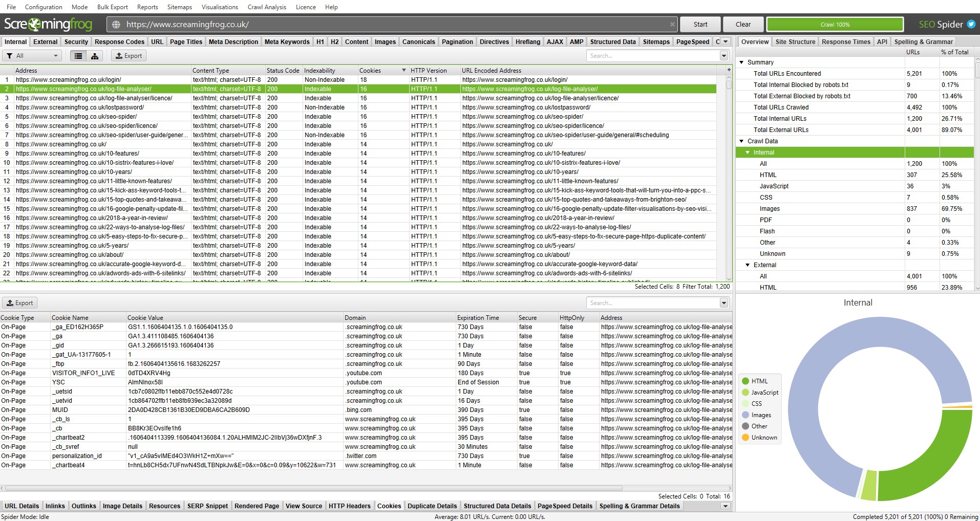This screenshot has width=980, height=521.
Task: Switch to tree view icon
Action: point(95,56)
